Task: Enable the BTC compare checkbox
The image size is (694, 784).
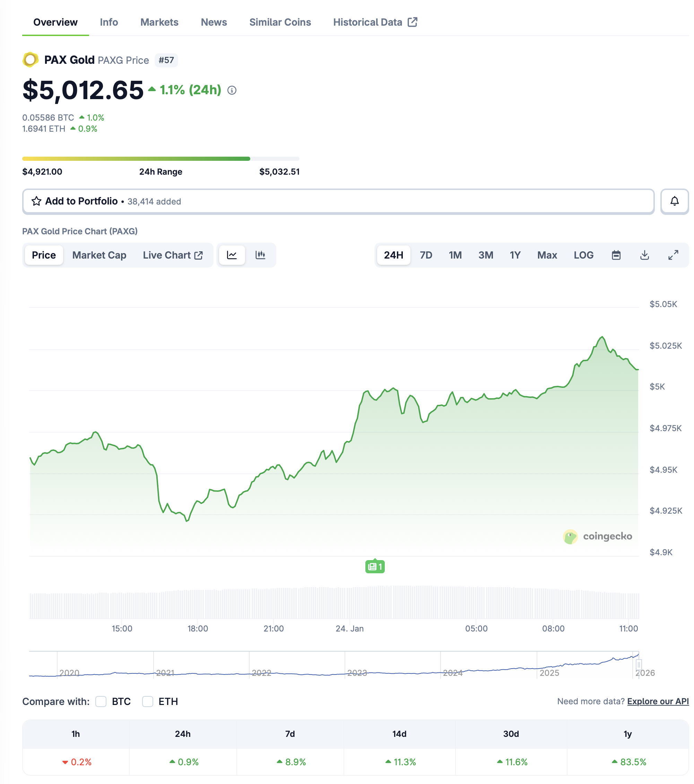Action: coord(101,702)
